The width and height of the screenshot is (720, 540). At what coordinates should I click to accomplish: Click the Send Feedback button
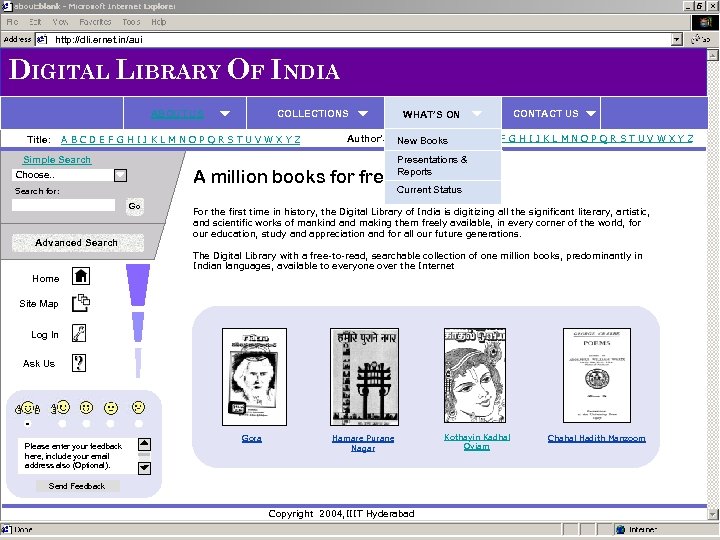[x=77, y=486]
